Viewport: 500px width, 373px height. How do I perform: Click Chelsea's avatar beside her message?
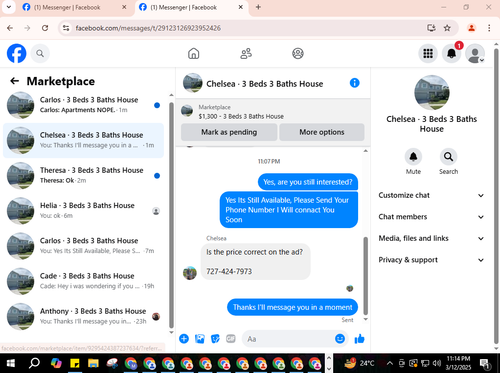pos(190,273)
